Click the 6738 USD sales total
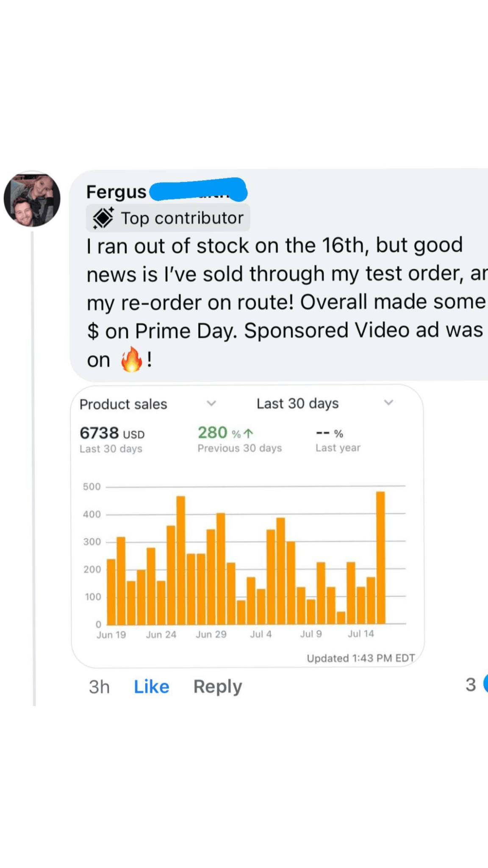Screen dimensions: 488x868 112,434
